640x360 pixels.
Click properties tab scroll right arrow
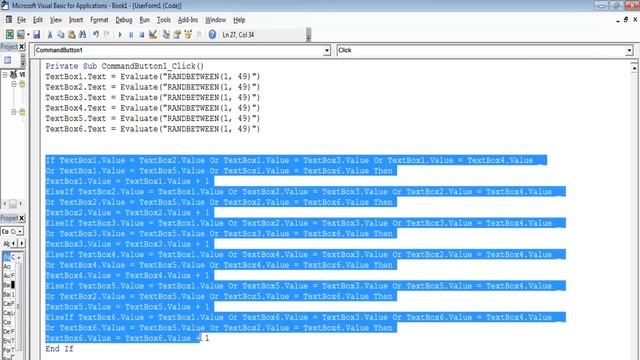pyautogui.click(x=21, y=243)
